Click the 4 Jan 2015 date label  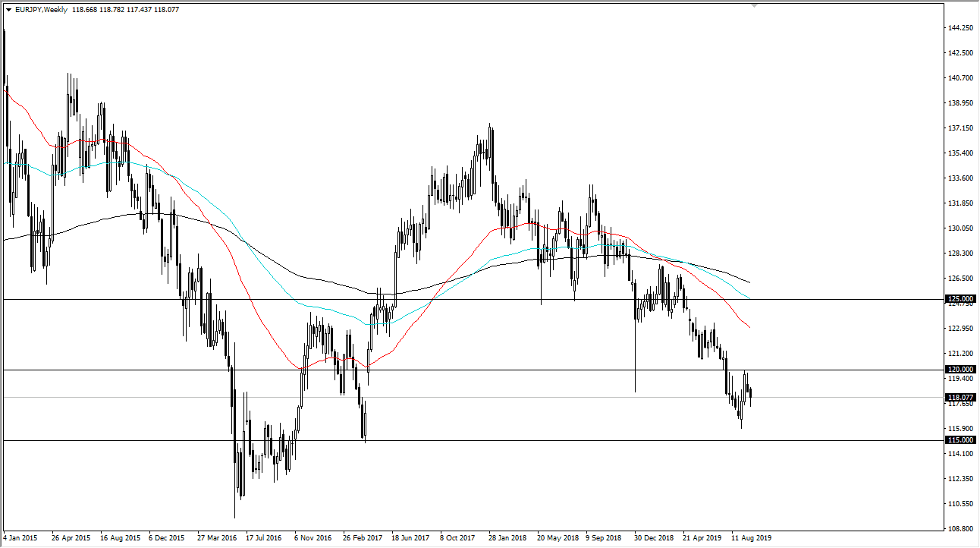point(21,537)
